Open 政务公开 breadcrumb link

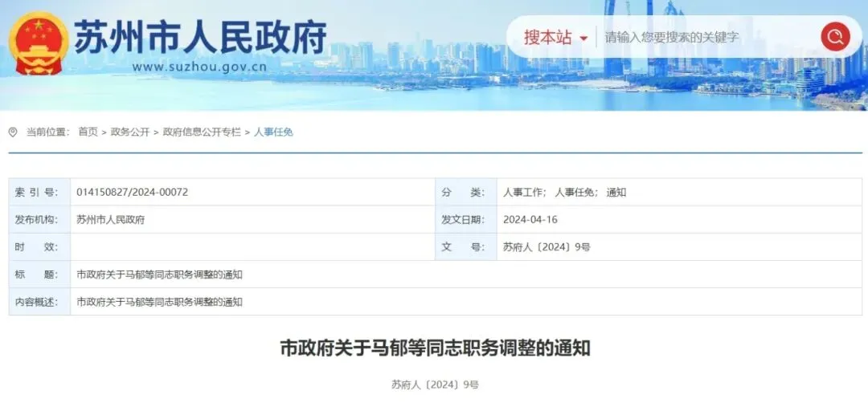pos(130,132)
